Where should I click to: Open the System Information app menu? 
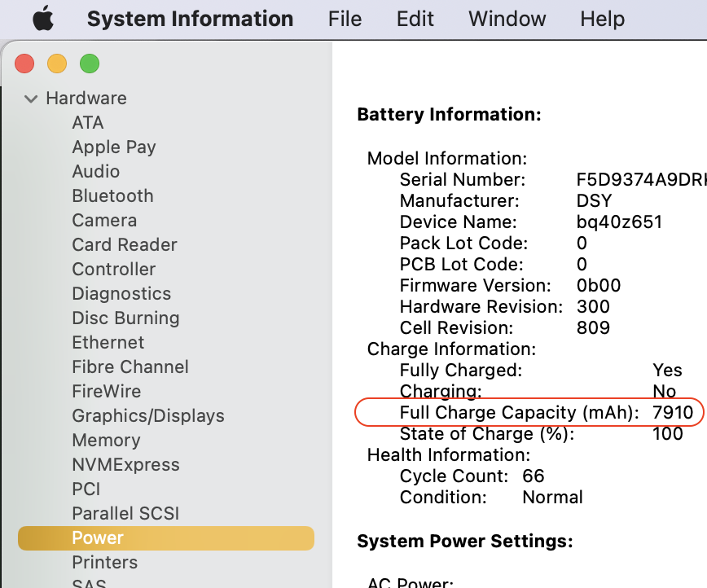click(190, 19)
